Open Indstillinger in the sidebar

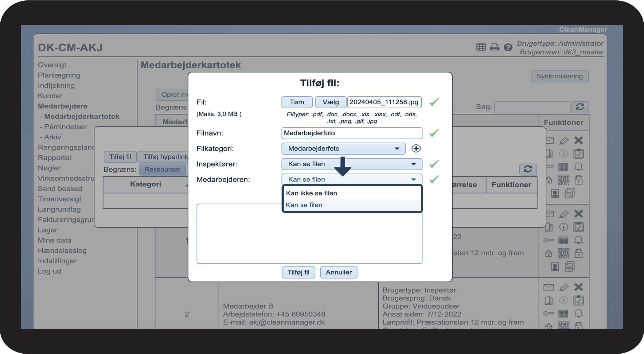coord(57,261)
